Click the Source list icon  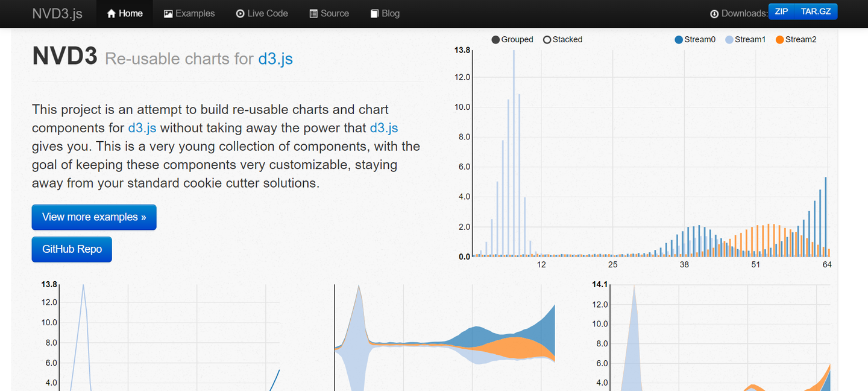(313, 14)
